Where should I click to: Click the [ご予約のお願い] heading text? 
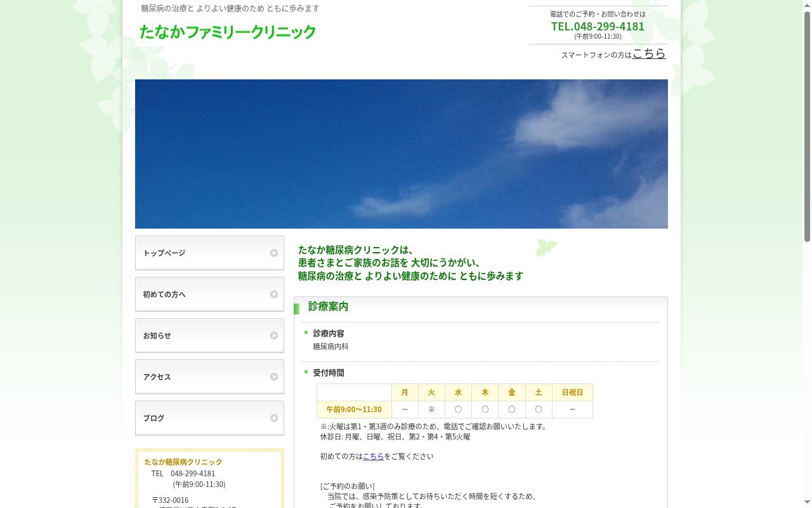(x=347, y=486)
